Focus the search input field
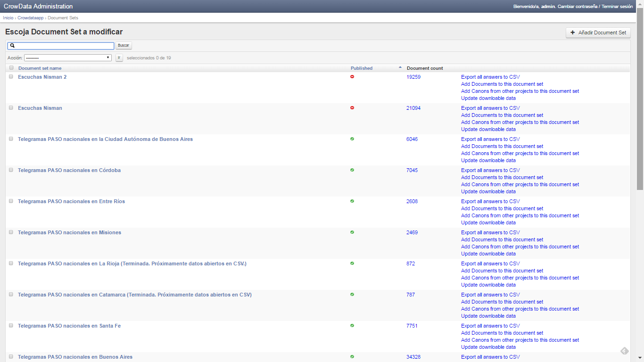 (61, 46)
